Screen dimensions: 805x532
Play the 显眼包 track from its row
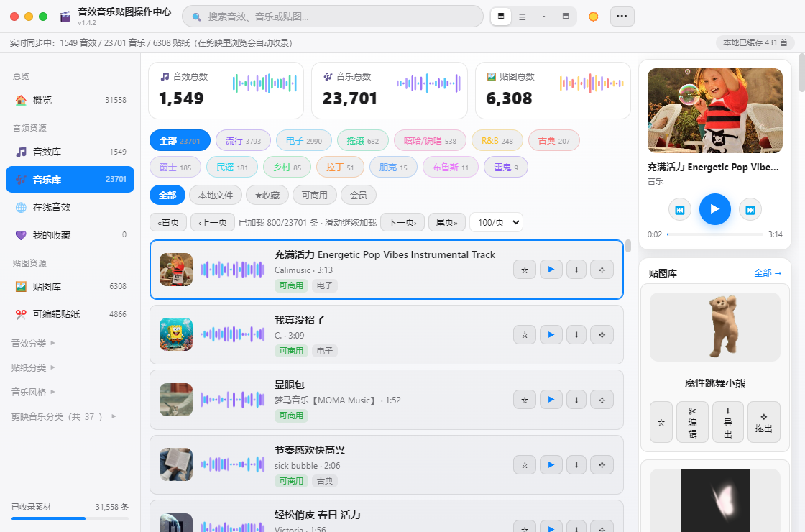(x=551, y=400)
